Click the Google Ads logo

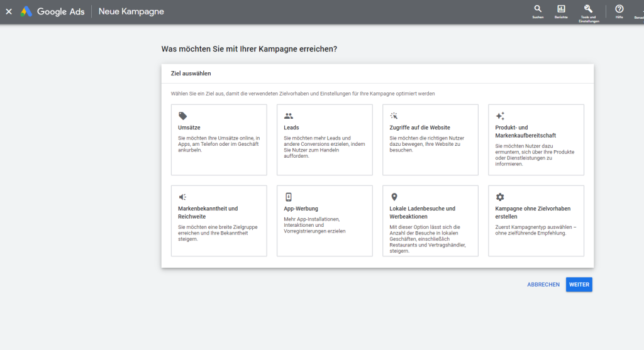click(x=26, y=12)
